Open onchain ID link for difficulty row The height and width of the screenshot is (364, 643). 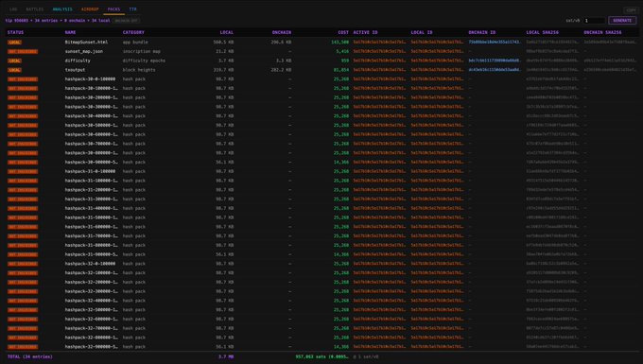(x=495, y=61)
